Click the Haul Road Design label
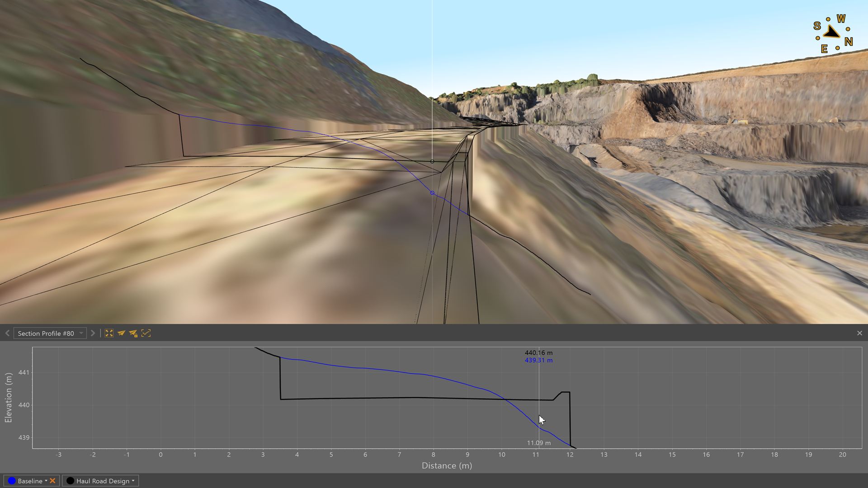The height and width of the screenshot is (488, 868). pyautogui.click(x=103, y=481)
